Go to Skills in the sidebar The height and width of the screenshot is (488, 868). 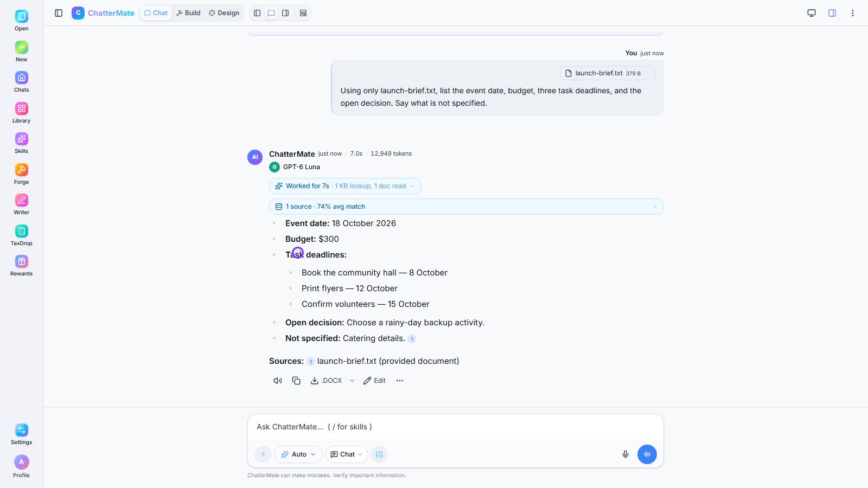point(21,143)
